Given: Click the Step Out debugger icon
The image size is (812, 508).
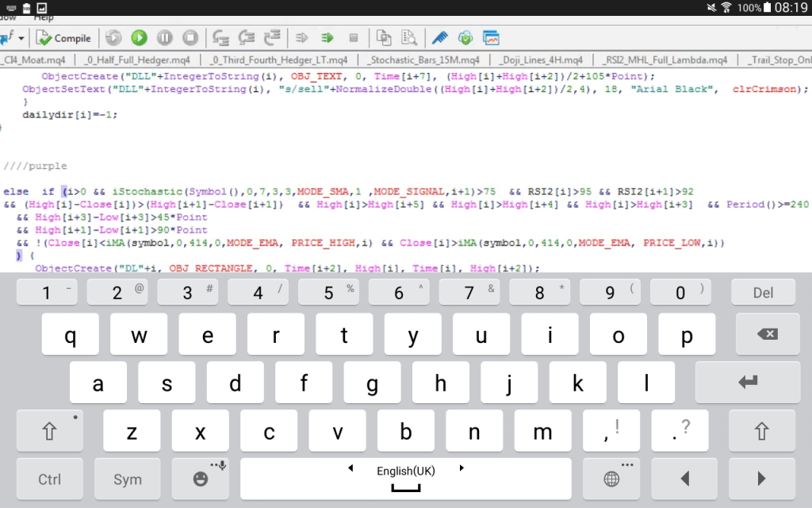Looking at the screenshot, I should (273, 37).
